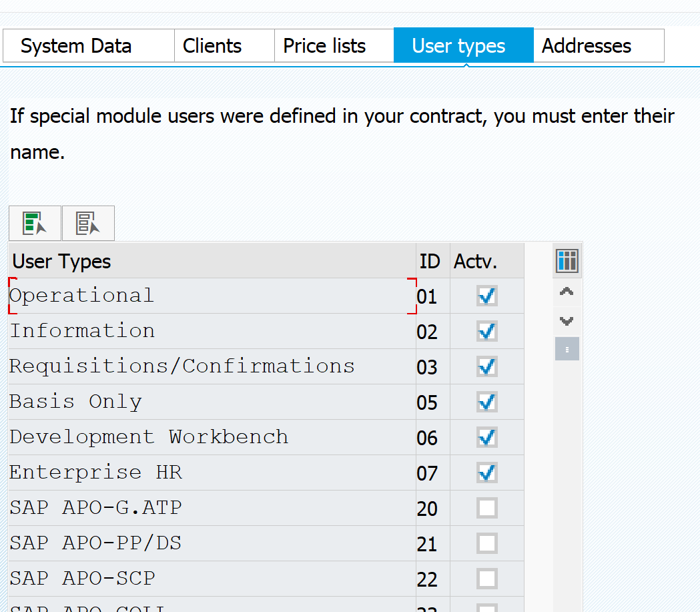The image size is (700, 612).
Task: Check the SAP APO-SCP activation box
Action: tap(486, 579)
